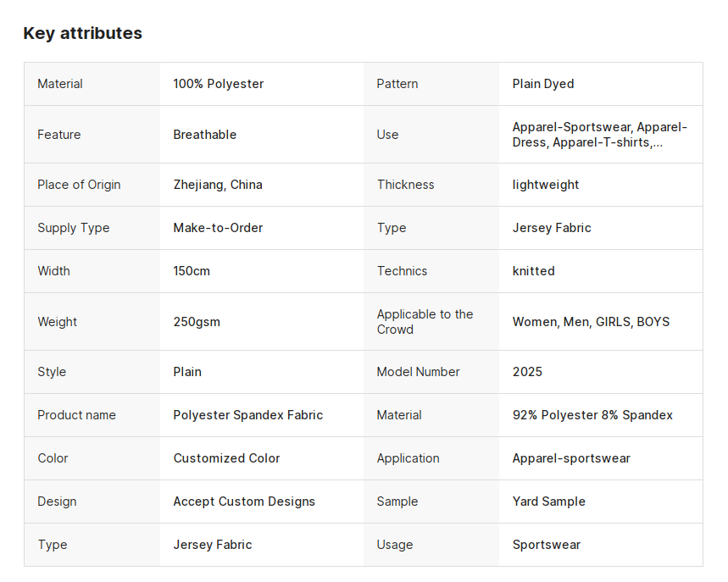Click the Key attributes heading

tap(83, 33)
